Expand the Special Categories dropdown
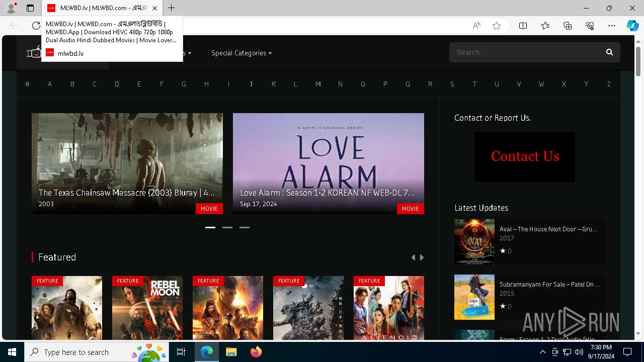644x362 pixels. tap(242, 53)
